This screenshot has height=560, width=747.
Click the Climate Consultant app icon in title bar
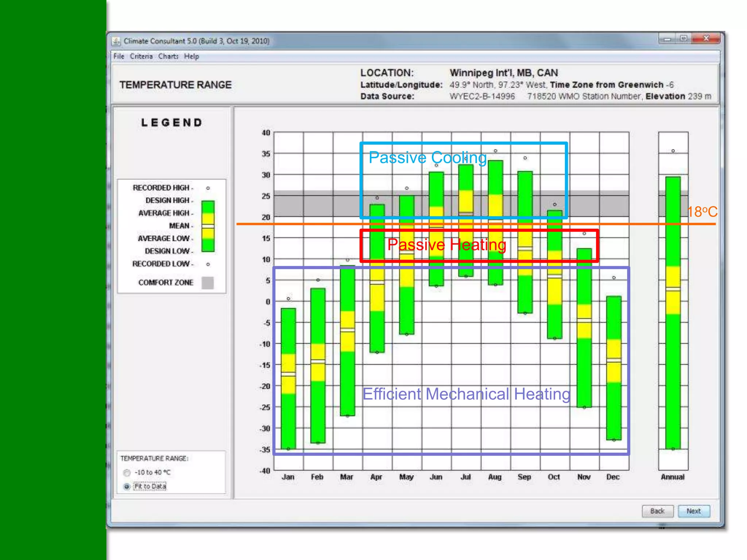tap(116, 41)
